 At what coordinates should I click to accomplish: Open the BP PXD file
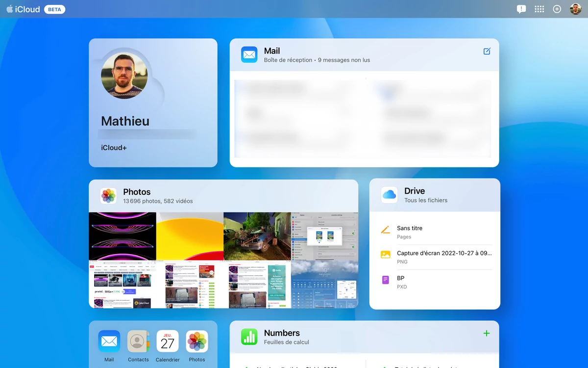pyautogui.click(x=436, y=282)
